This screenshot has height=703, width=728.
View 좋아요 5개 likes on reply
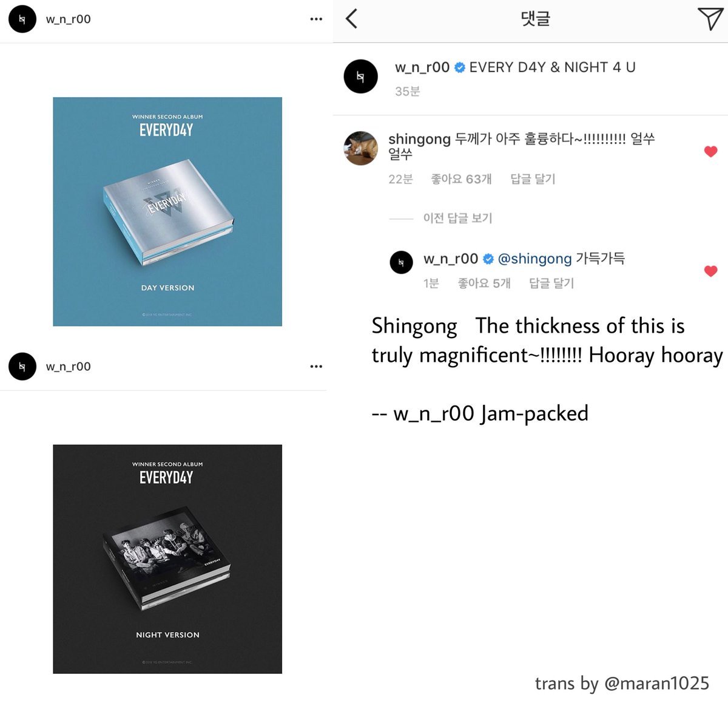tap(484, 284)
